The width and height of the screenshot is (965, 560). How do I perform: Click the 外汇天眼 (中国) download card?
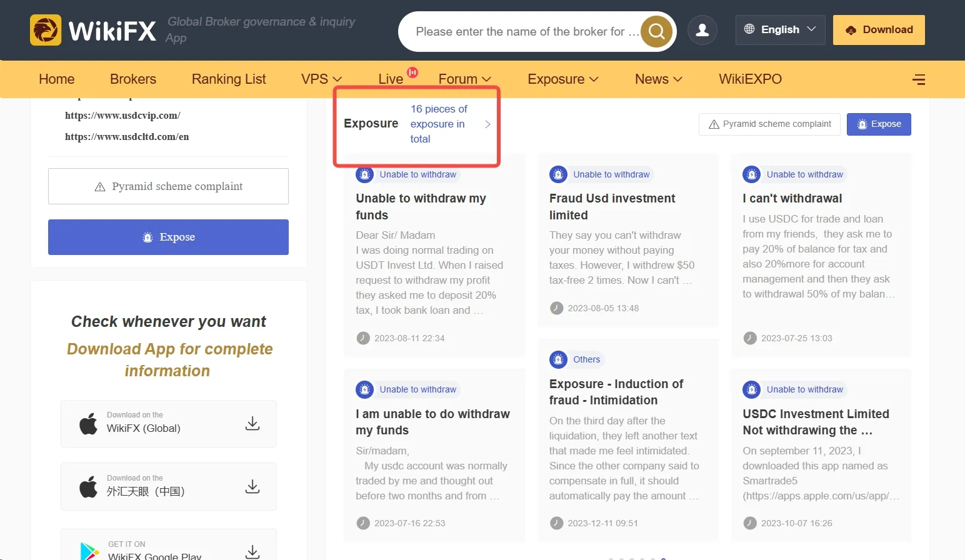(x=169, y=486)
